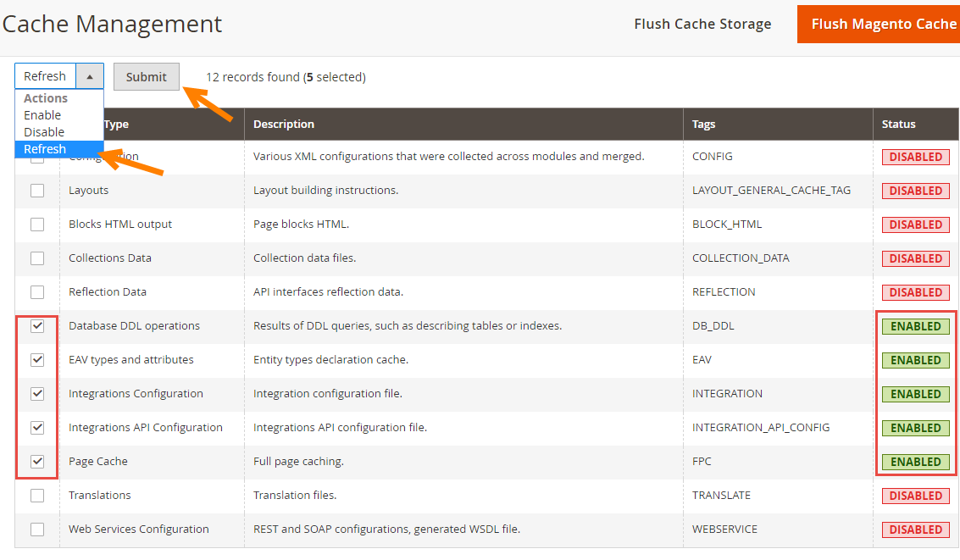
Task: Uncheck the EAV types and attributes checkbox
Action: [37, 360]
